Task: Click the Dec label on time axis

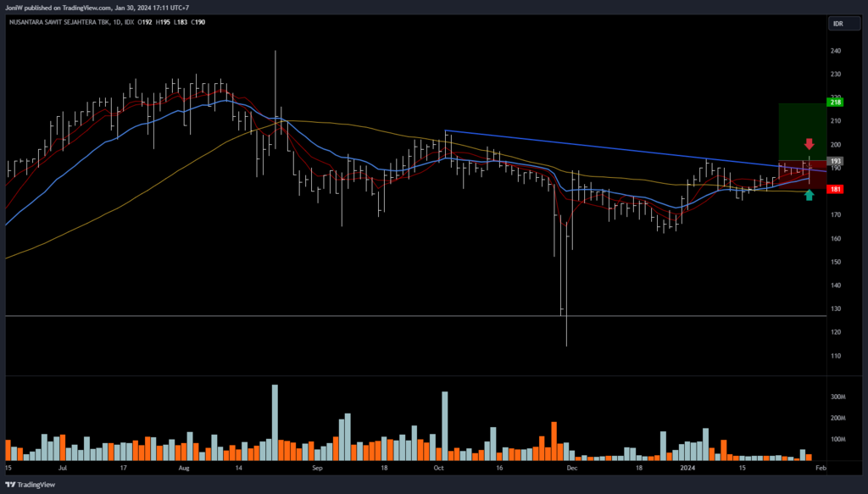Action: click(x=571, y=467)
